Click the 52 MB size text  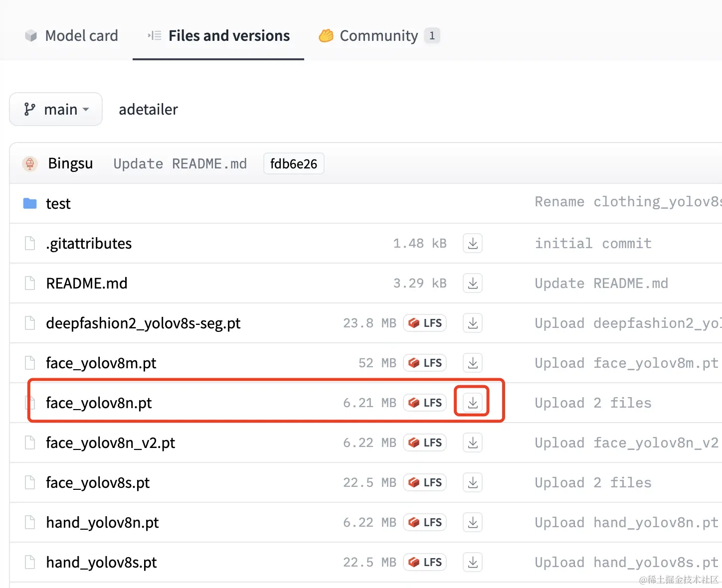(377, 363)
